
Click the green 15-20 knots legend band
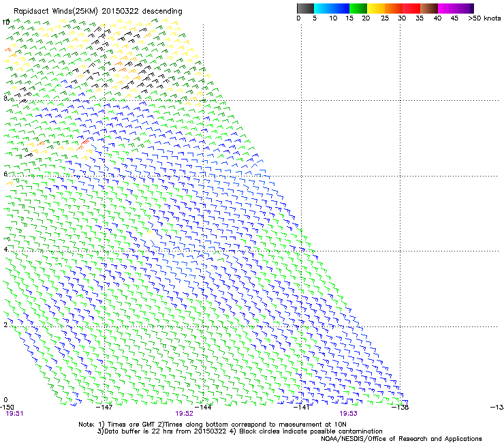(358, 8)
